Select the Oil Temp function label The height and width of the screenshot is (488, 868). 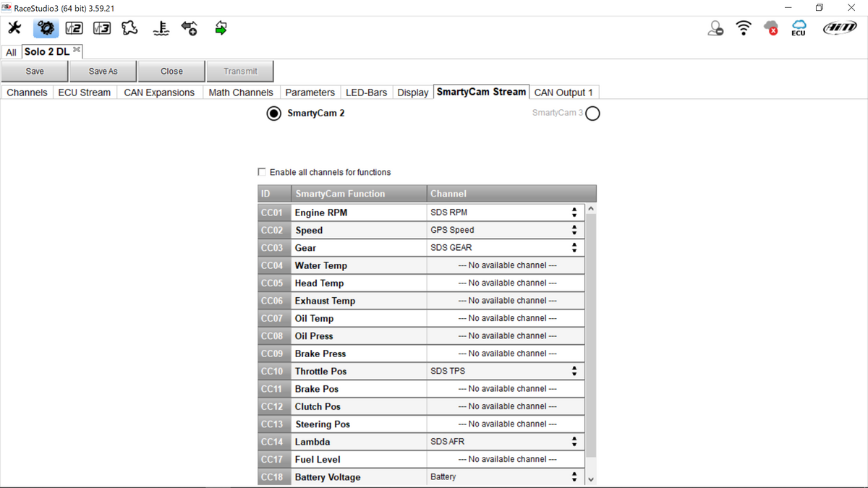pyautogui.click(x=315, y=318)
